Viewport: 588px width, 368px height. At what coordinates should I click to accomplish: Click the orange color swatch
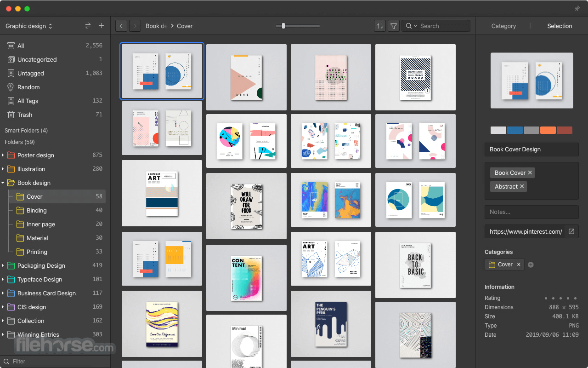548,130
